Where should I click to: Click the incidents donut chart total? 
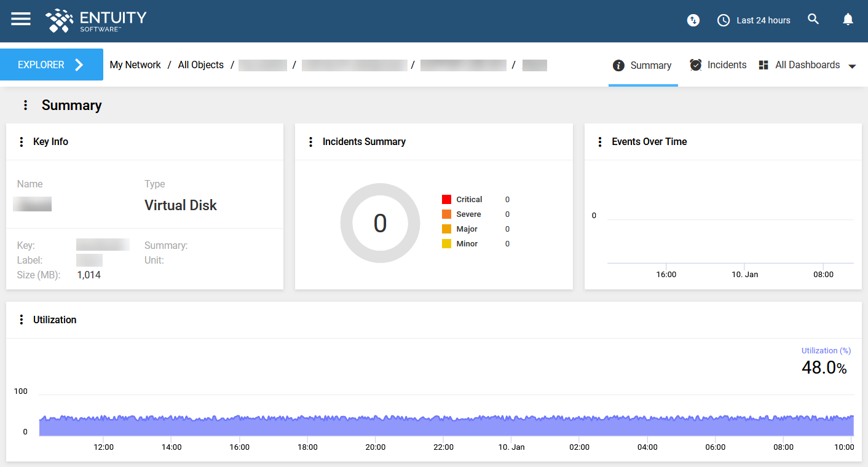(x=380, y=223)
